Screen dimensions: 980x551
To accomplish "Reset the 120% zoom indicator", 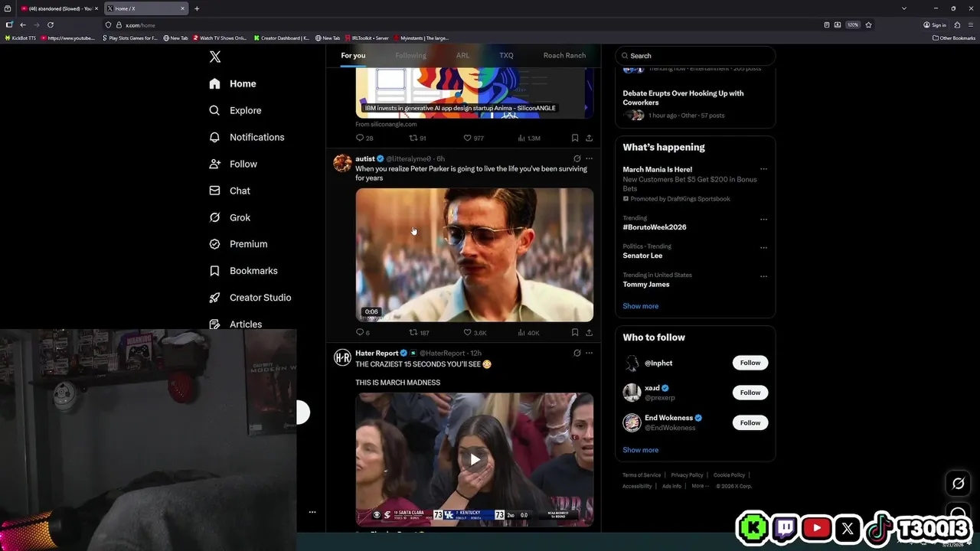I will click(852, 24).
